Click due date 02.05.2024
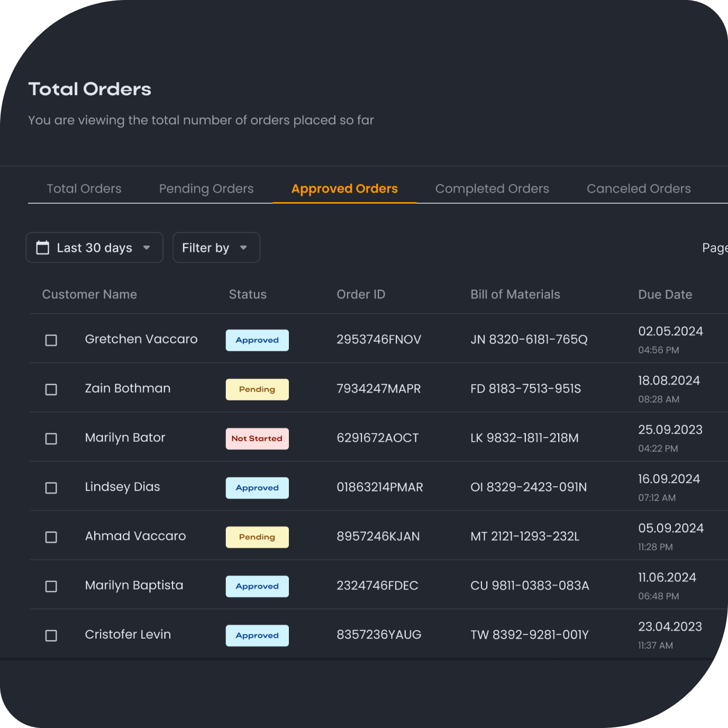The height and width of the screenshot is (728, 728). [x=671, y=331]
